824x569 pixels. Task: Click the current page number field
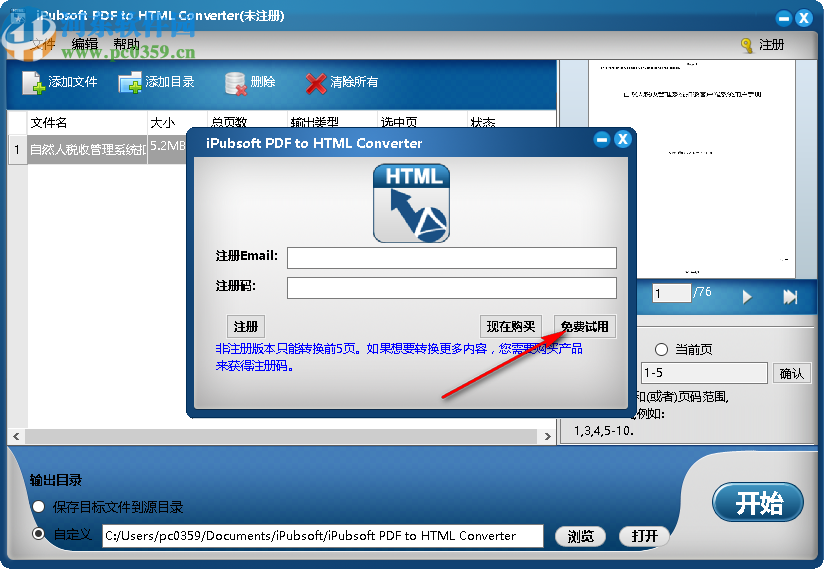672,293
